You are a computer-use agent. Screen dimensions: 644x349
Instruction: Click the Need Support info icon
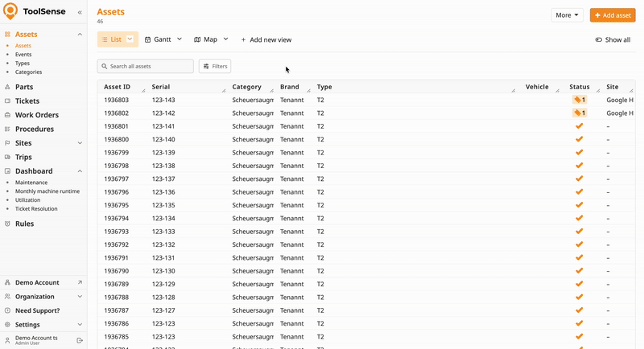point(7,310)
